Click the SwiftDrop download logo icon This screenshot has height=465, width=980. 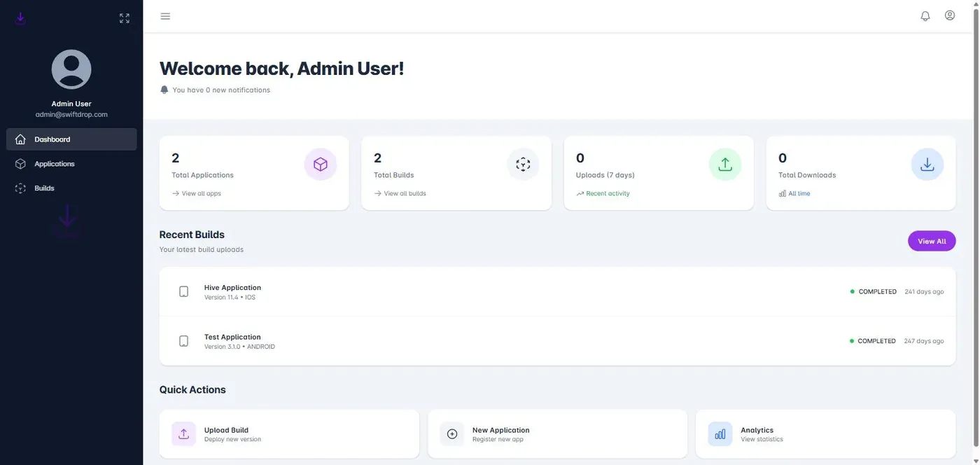[20, 18]
